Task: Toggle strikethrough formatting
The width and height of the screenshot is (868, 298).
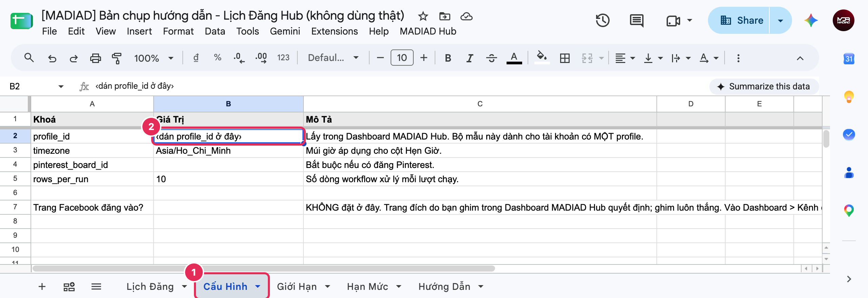Action: (491, 58)
